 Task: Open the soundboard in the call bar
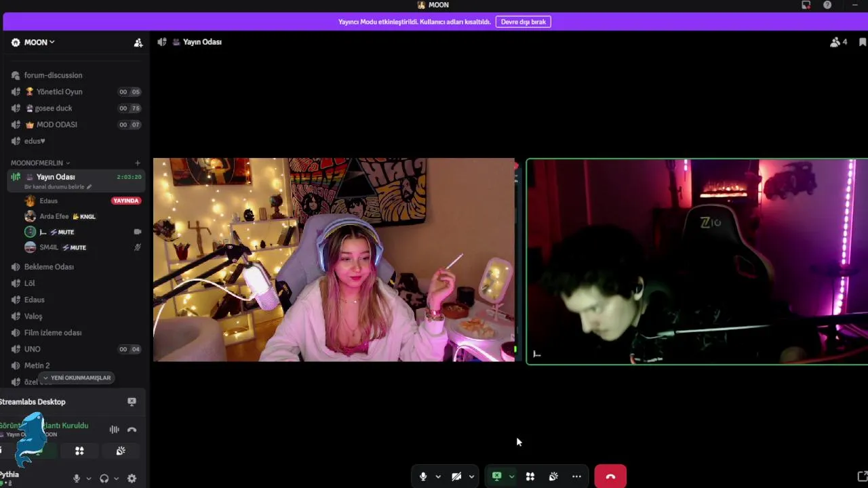[x=553, y=476]
